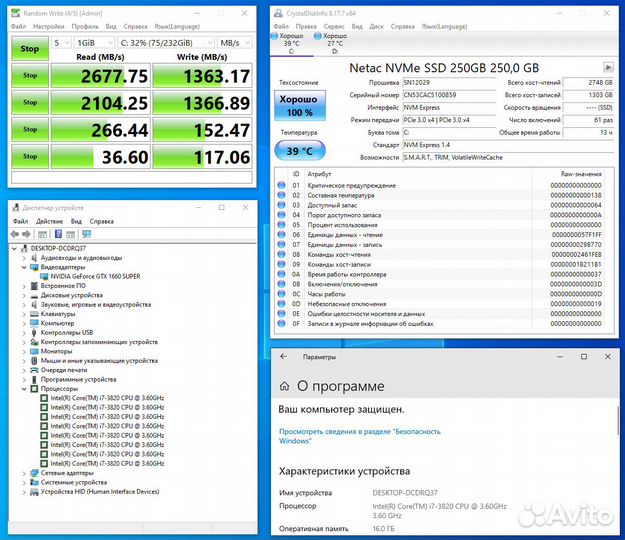
Task: Open the drive dropdown C: 32% (75/232GiB)
Action: point(165,43)
